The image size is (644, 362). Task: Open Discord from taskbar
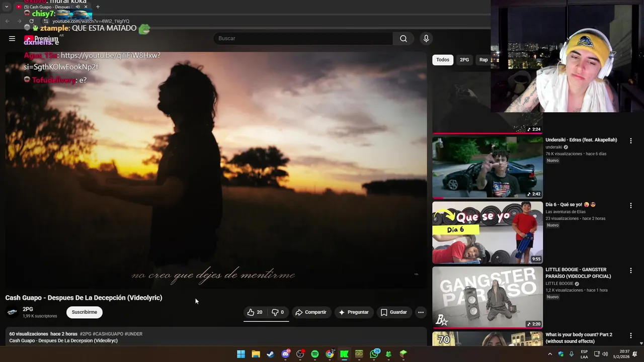tap(285, 354)
